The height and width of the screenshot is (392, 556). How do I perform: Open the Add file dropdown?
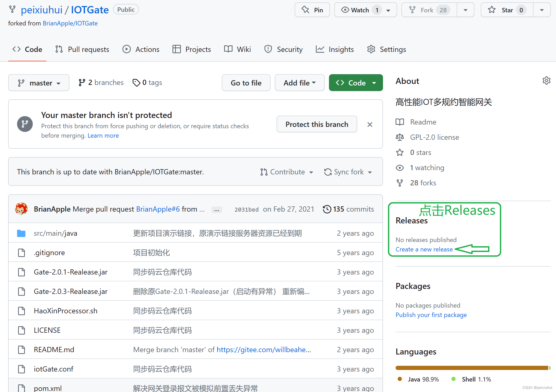[x=300, y=83]
